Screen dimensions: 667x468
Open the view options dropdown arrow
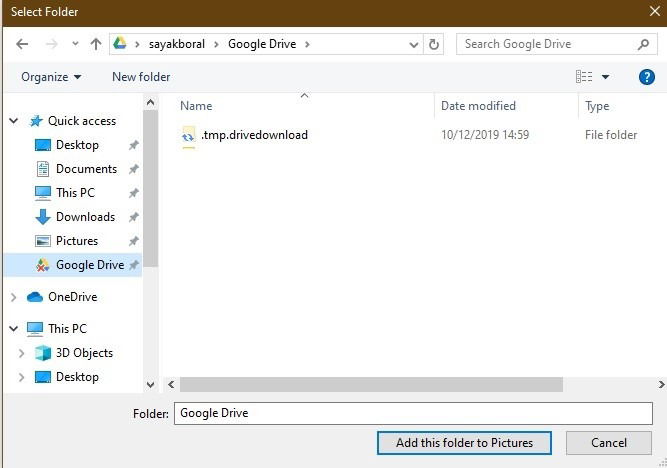[x=605, y=77]
